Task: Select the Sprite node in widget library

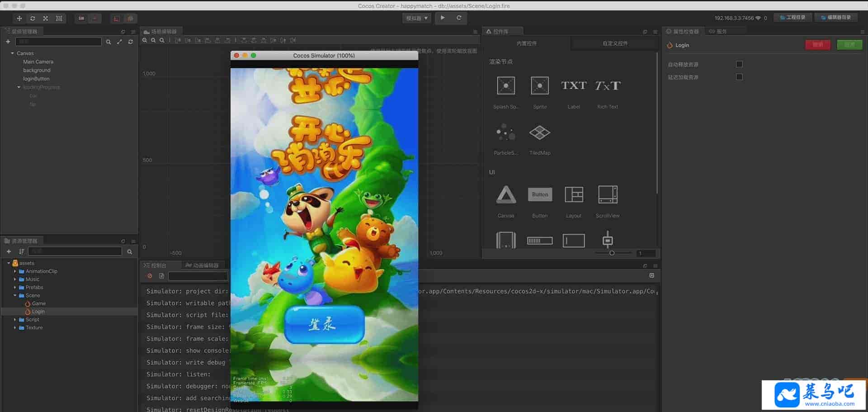Action: 539,86
